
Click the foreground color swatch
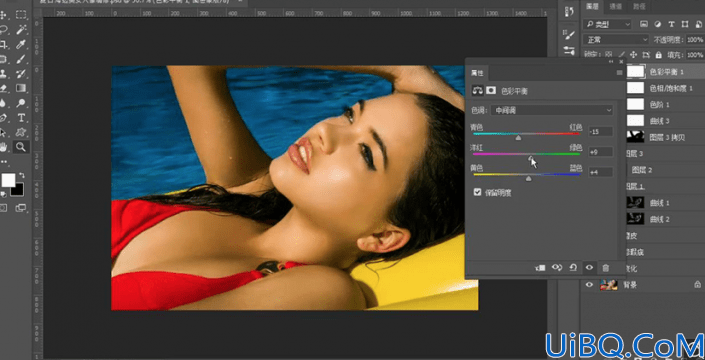click(8, 181)
